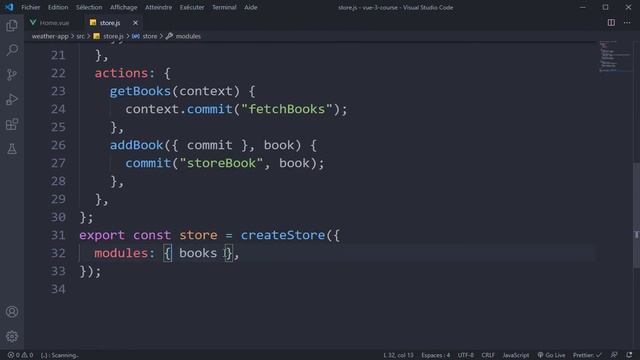The width and height of the screenshot is (640, 360).
Task: Start Go Live server
Action: [551, 355]
